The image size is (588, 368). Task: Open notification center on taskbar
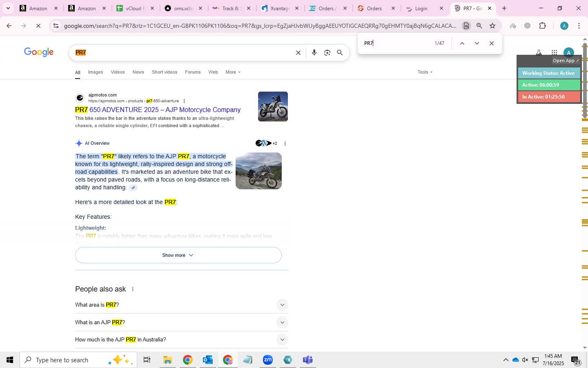tap(575, 360)
